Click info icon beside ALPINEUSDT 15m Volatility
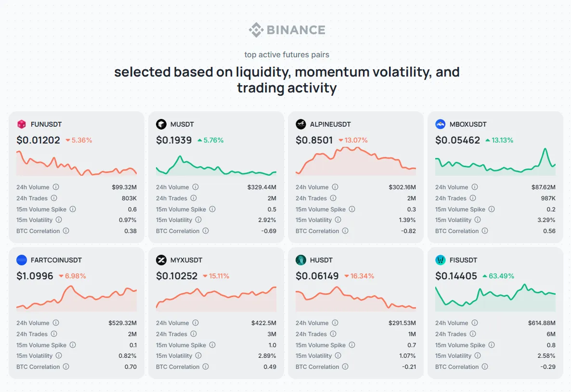The height and width of the screenshot is (392, 571). coord(338,220)
